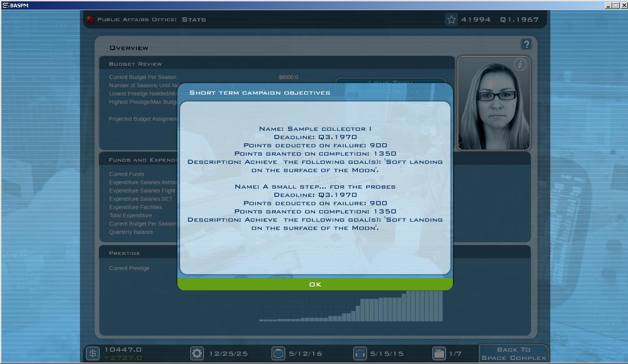The height and width of the screenshot is (364, 628).
Task: Click the partly hidden Long Term objectives button
Action: [390, 81]
